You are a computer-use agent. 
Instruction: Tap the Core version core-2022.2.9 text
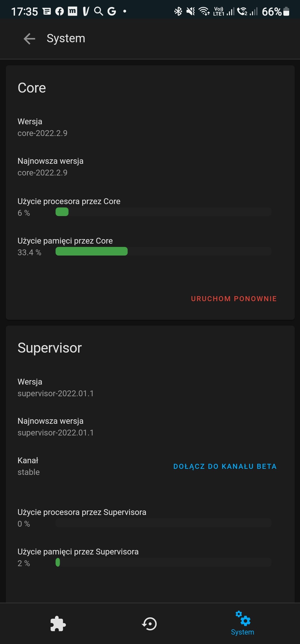[42, 133]
